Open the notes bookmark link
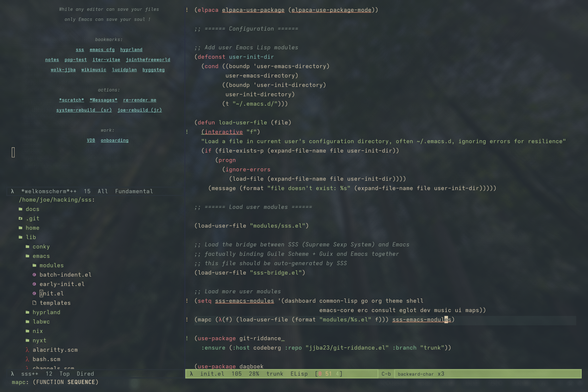Viewport: 588px width, 392px height. pos(52,60)
